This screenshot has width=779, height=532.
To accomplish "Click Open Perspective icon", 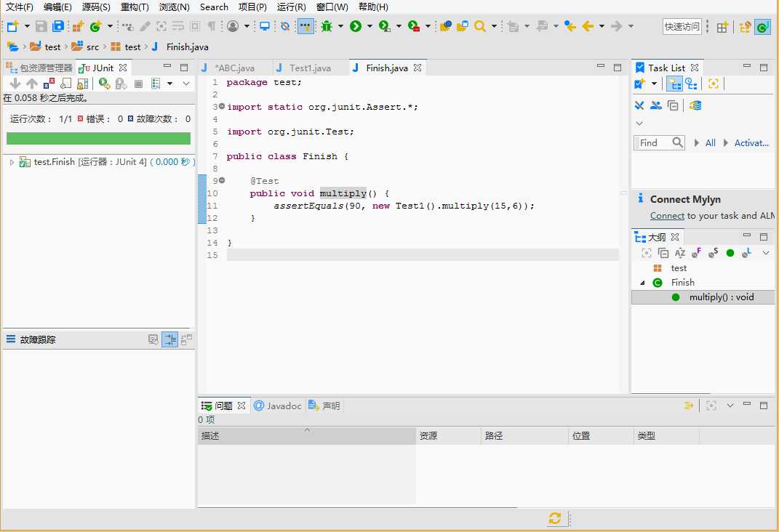I will tap(722, 27).
